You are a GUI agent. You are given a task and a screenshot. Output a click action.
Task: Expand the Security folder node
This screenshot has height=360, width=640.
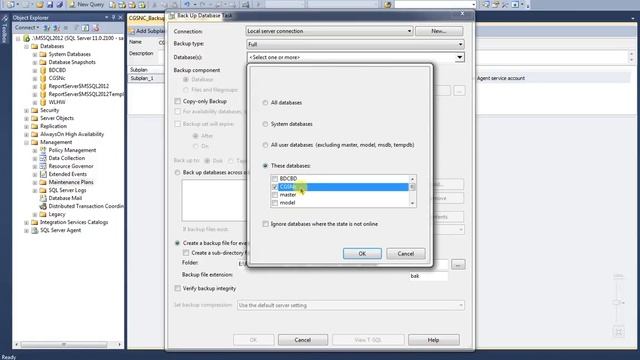click(27, 110)
